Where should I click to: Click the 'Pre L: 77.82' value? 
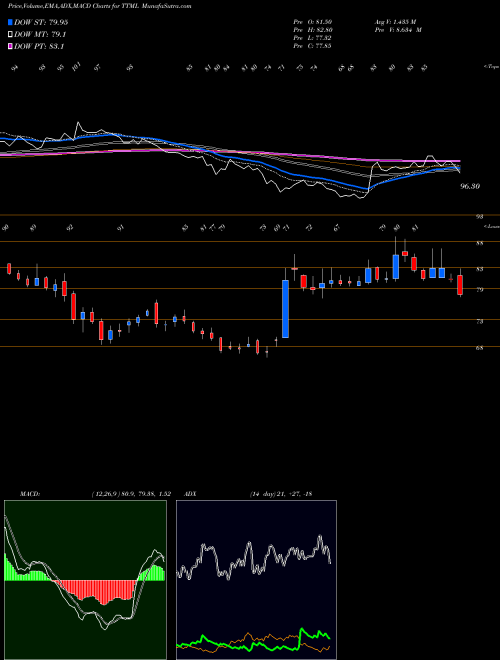tap(312, 38)
